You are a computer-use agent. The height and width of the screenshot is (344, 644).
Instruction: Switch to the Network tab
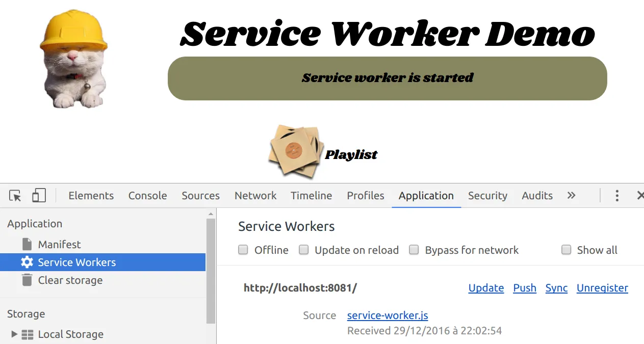[255, 196]
